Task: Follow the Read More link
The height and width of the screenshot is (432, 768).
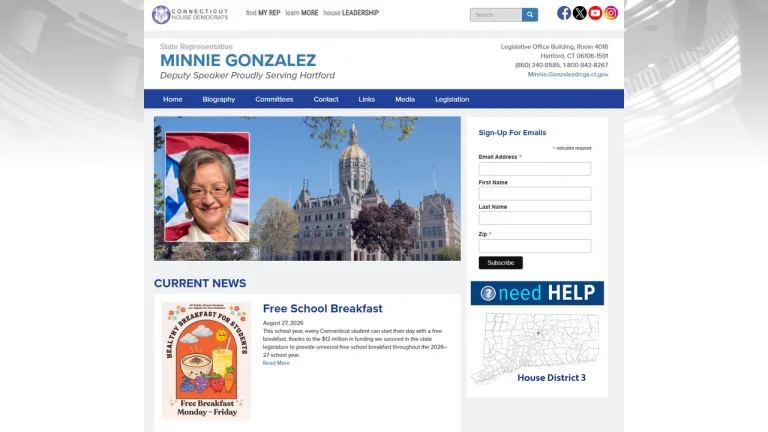Action: pyautogui.click(x=276, y=363)
